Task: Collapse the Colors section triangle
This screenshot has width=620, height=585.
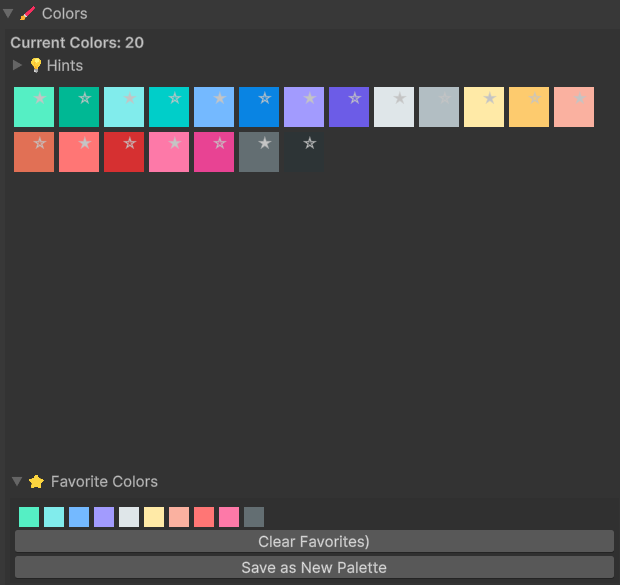Action: (x=8, y=14)
